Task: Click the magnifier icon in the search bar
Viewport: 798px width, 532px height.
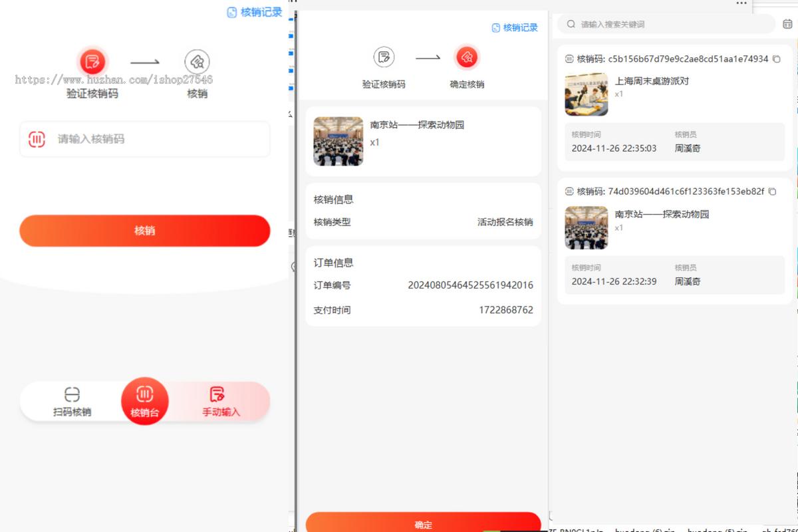Action: pos(571,23)
